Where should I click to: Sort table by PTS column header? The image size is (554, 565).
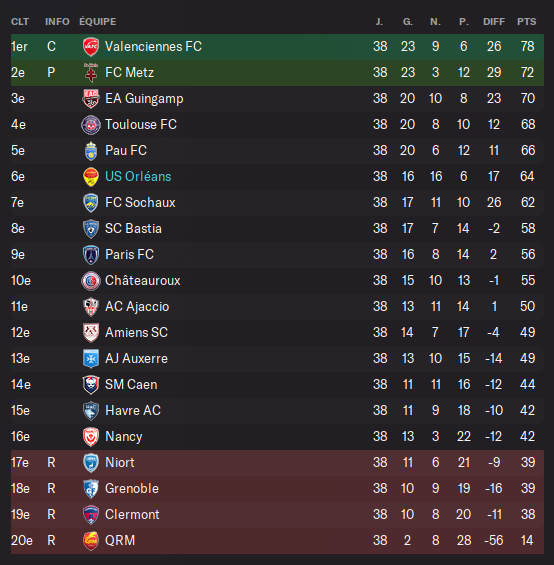click(x=527, y=22)
